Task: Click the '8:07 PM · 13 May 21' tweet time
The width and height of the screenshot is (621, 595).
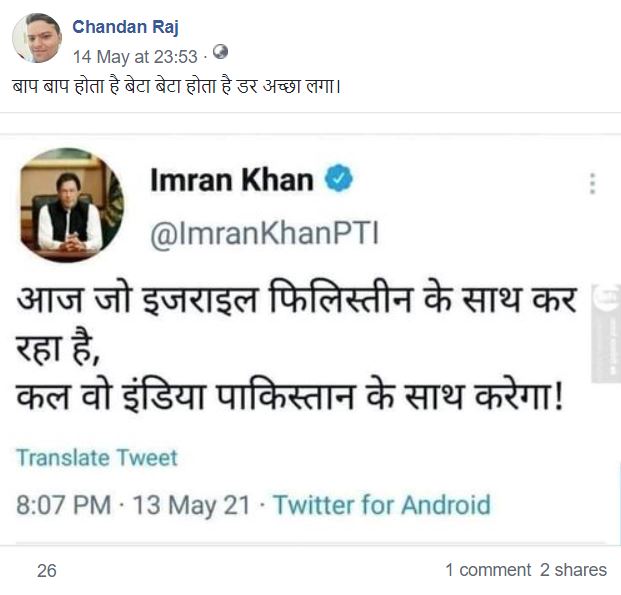Action: 133,504
